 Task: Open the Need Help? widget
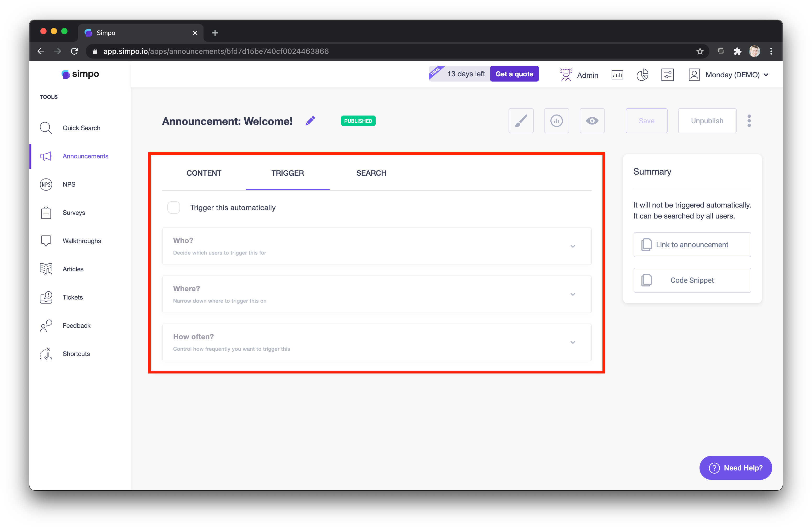pos(735,468)
